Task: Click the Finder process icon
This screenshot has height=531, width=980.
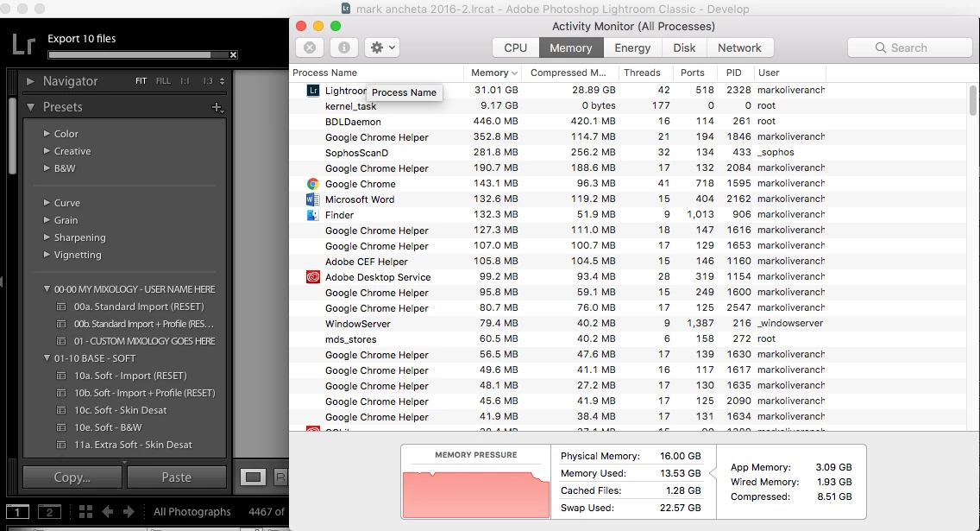Action: (313, 215)
